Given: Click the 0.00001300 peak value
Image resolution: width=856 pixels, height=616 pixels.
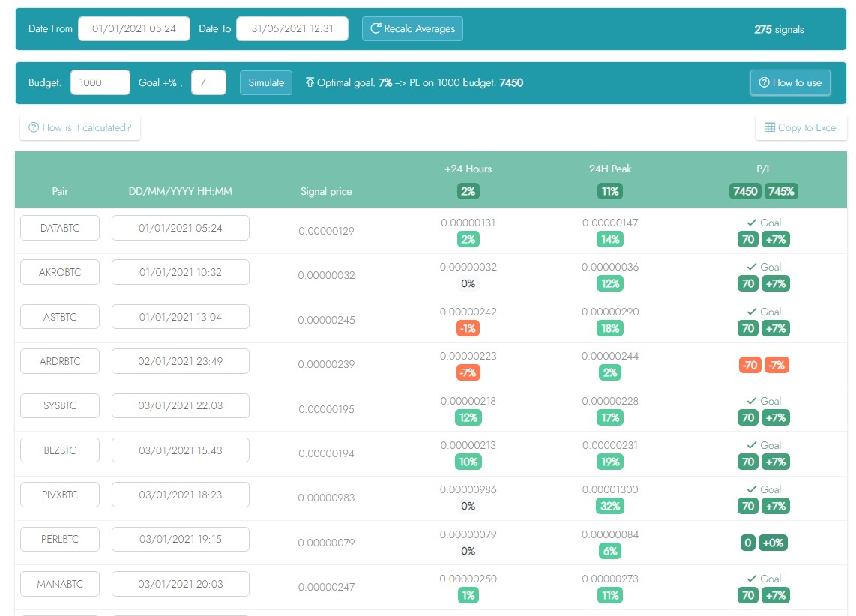Looking at the screenshot, I should point(610,489).
